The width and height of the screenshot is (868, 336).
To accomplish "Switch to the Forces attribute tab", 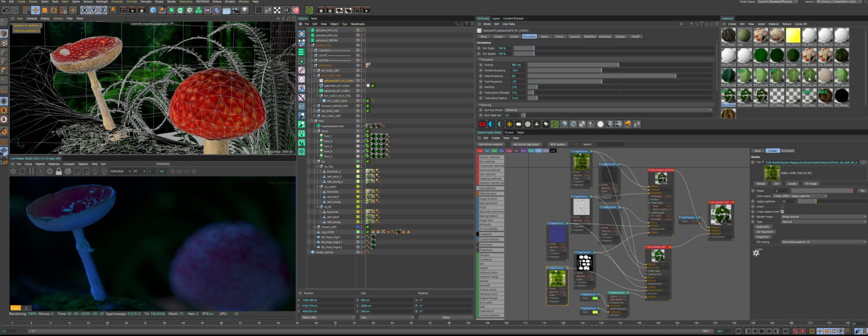I will tap(559, 36).
